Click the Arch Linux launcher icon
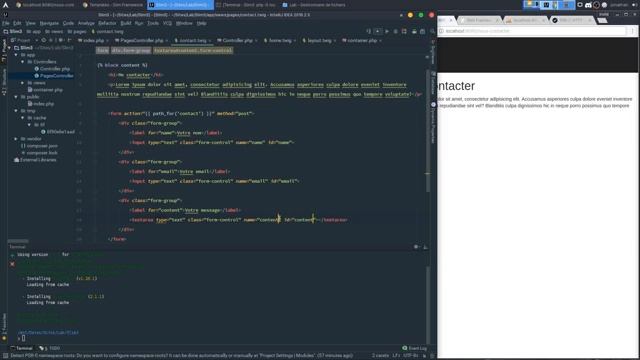This screenshot has width=640, height=360. (x=5, y=5)
